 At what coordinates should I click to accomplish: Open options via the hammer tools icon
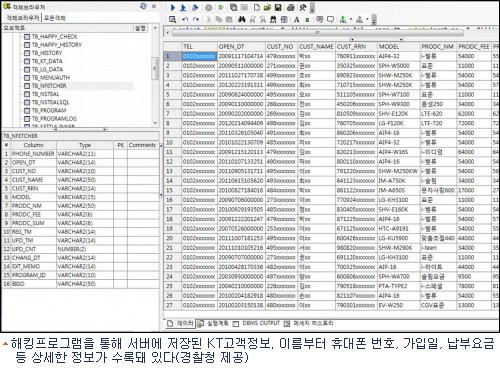click(303, 7)
